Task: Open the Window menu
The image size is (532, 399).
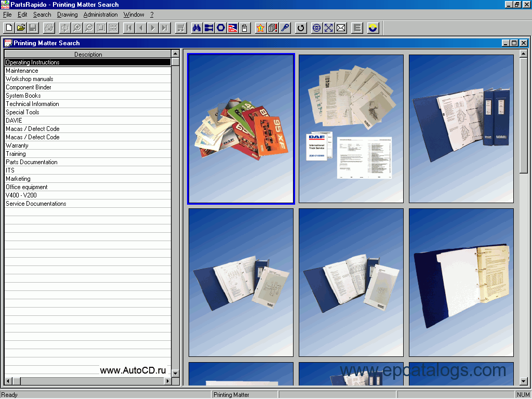Action: tap(134, 15)
